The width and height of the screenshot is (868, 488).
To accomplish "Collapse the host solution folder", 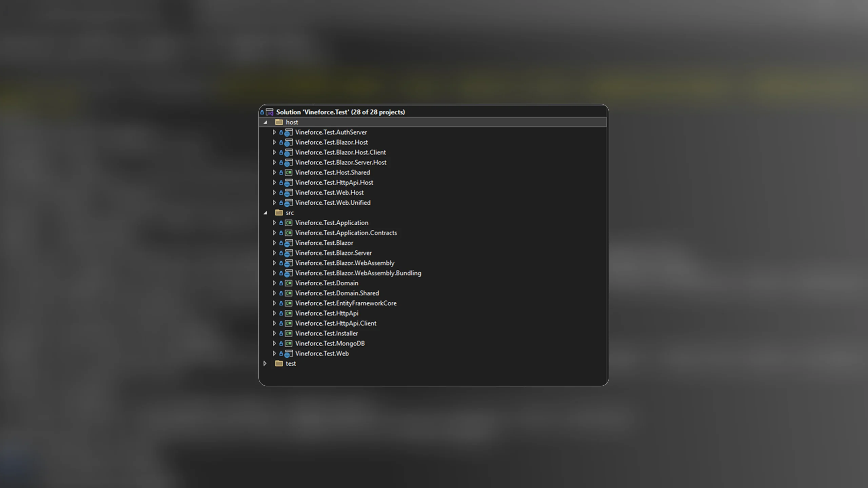I will coord(265,122).
